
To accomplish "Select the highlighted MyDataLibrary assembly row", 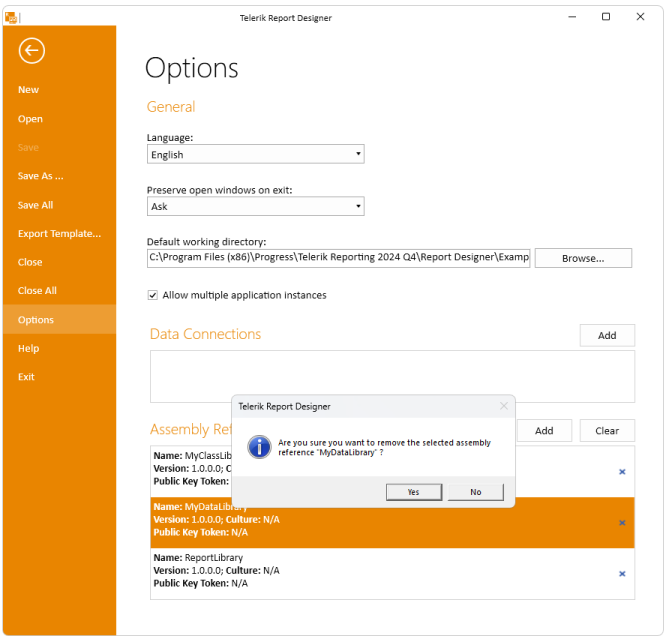I will click(x=392, y=523).
